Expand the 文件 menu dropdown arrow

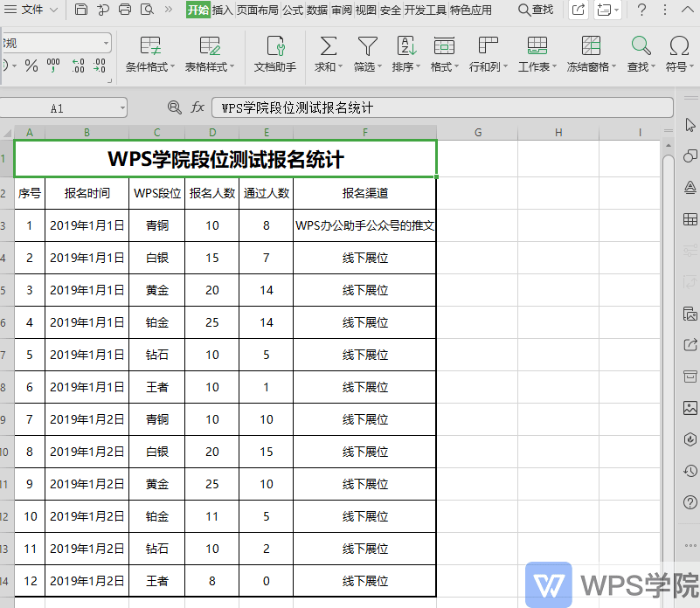[53, 10]
